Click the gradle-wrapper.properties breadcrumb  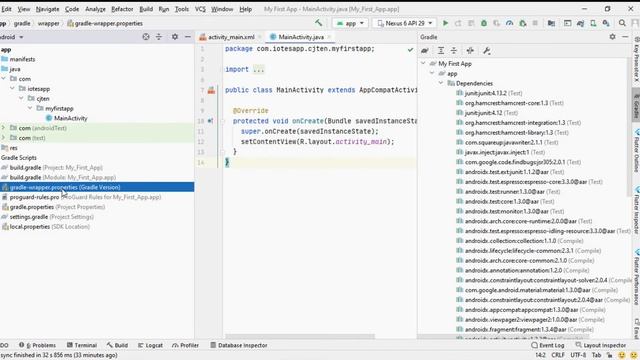pyautogui.click(x=105, y=23)
